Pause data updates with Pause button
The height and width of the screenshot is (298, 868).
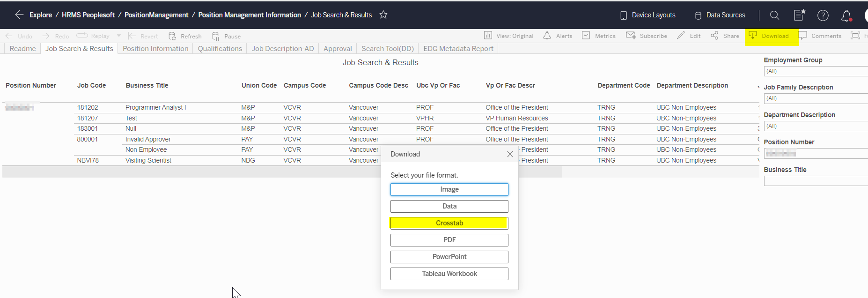226,36
